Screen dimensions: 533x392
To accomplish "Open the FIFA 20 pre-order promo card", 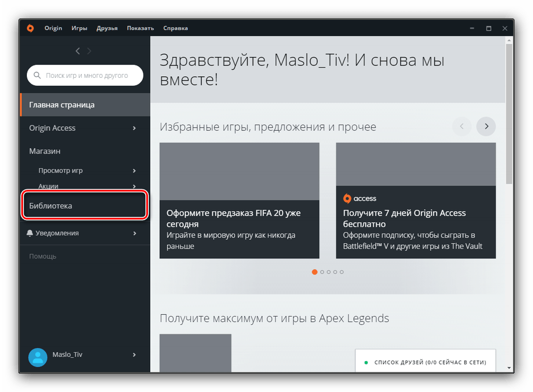I will tap(239, 200).
